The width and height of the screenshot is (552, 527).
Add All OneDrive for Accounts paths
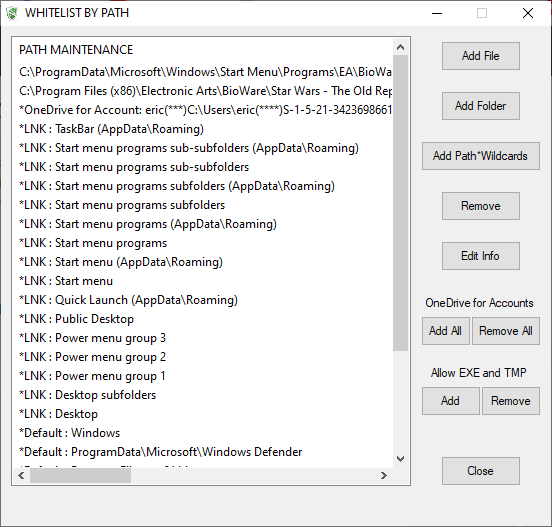[x=446, y=331]
